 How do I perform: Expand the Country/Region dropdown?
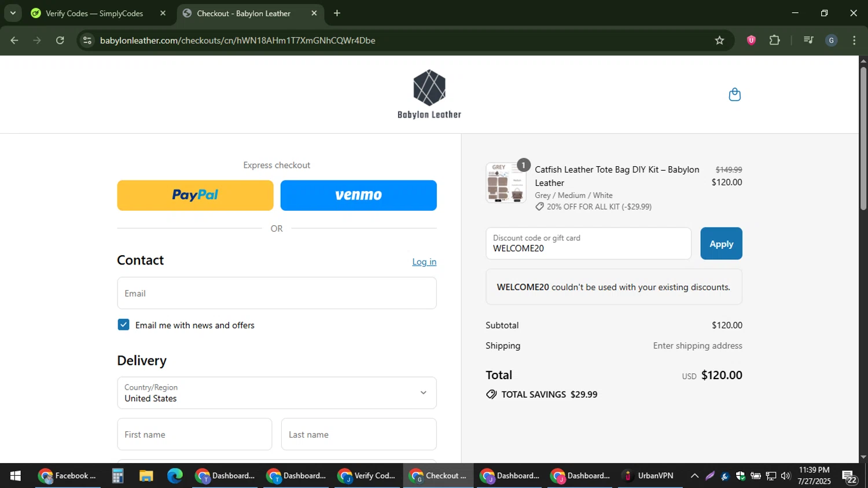pyautogui.click(x=277, y=392)
